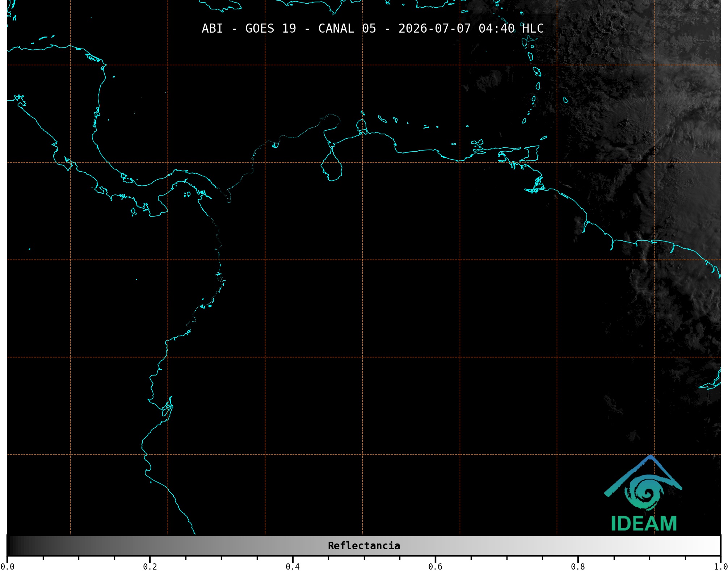Click the timestamp '2026-07-07 04:40 HLC'
The height and width of the screenshot is (571, 728).
click(x=471, y=29)
